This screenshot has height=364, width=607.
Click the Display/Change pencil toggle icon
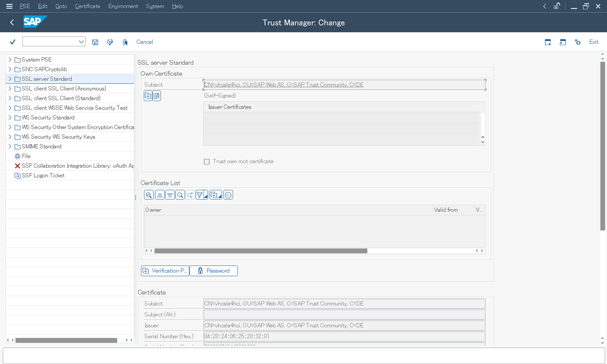coord(110,42)
